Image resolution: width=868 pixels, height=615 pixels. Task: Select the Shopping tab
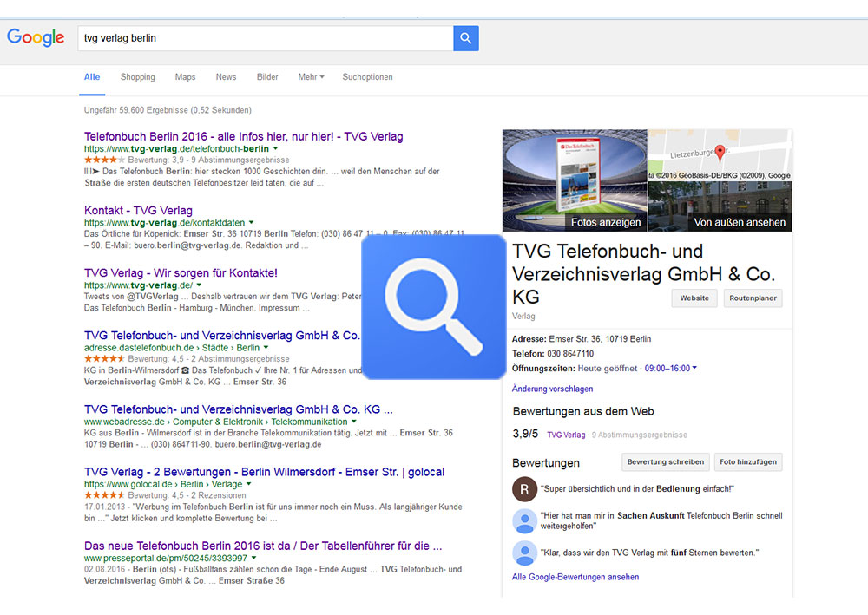[x=137, y=77]
